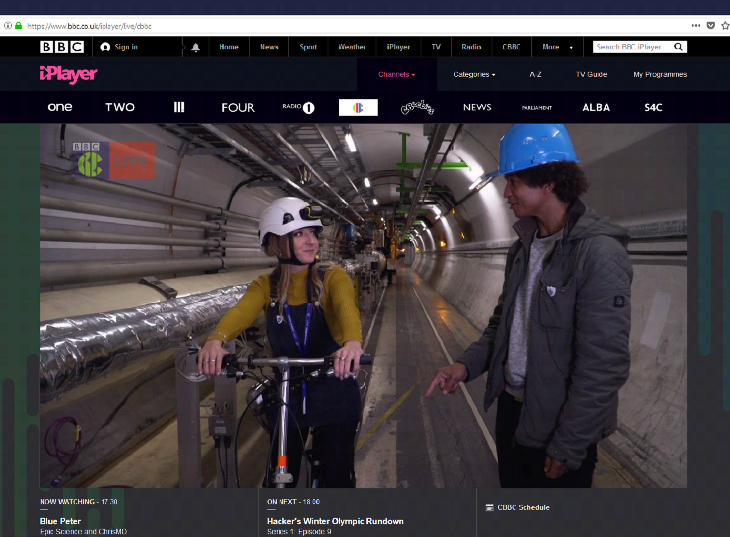This screenshot has width=730, height=537.
Task: Click 'NOW WATCHING - 17:30' label
Action: coord(79,502)
